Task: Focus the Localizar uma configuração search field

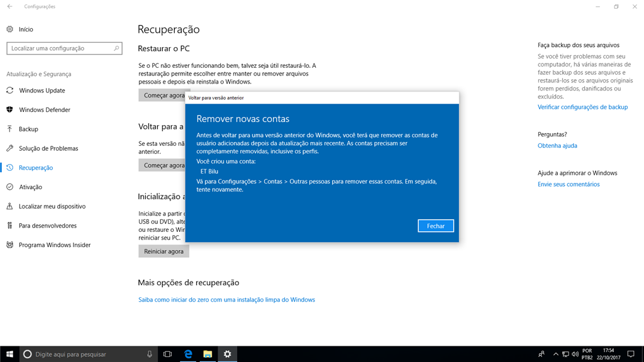Action: pyautogui.click(x=65, y=48)
